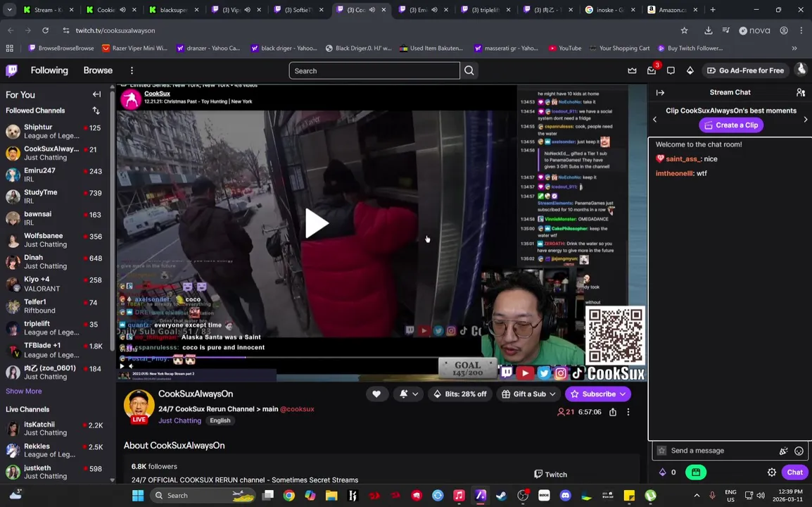
Task: Open Whispers speech bubble icon
Action: point(671,70)
